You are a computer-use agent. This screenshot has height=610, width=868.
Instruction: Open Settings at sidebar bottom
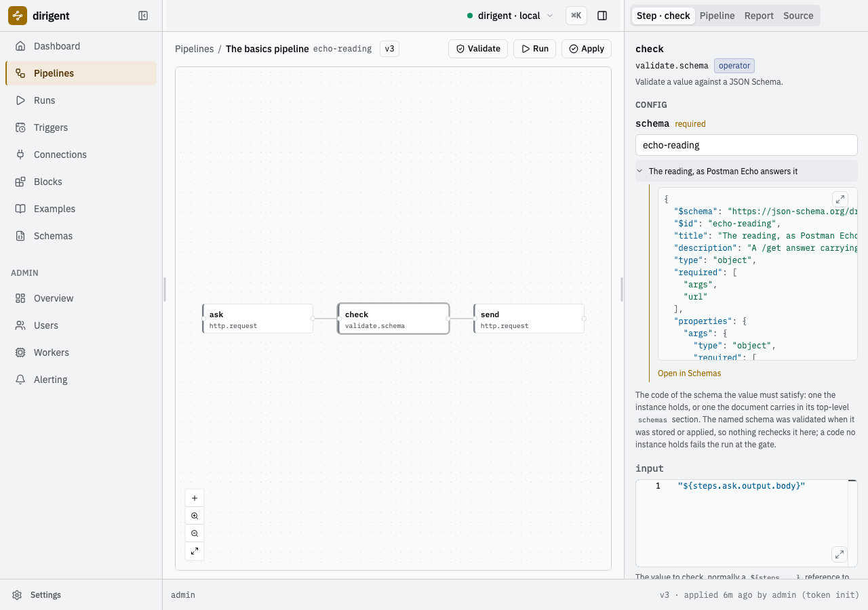(81, 595)
